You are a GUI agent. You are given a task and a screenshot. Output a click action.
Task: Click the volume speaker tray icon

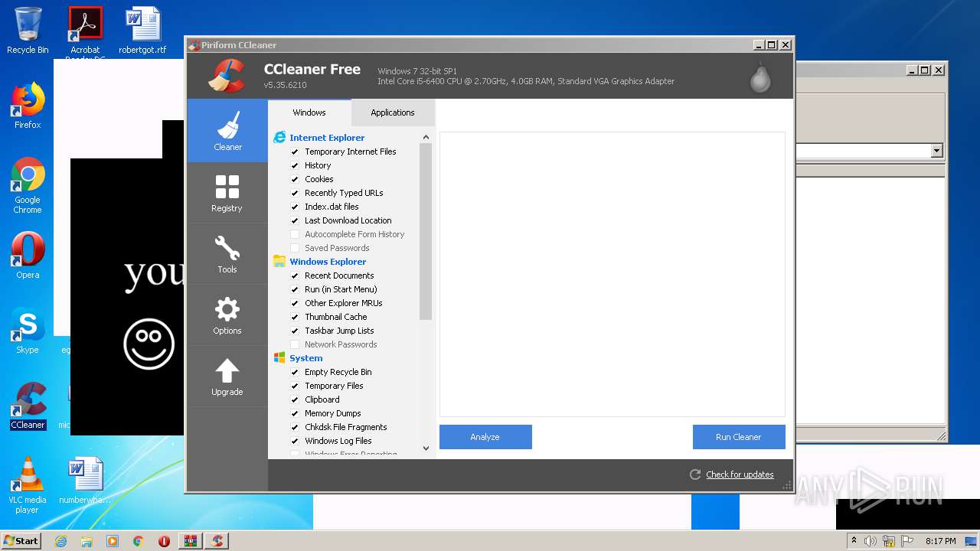click(871, 541)
